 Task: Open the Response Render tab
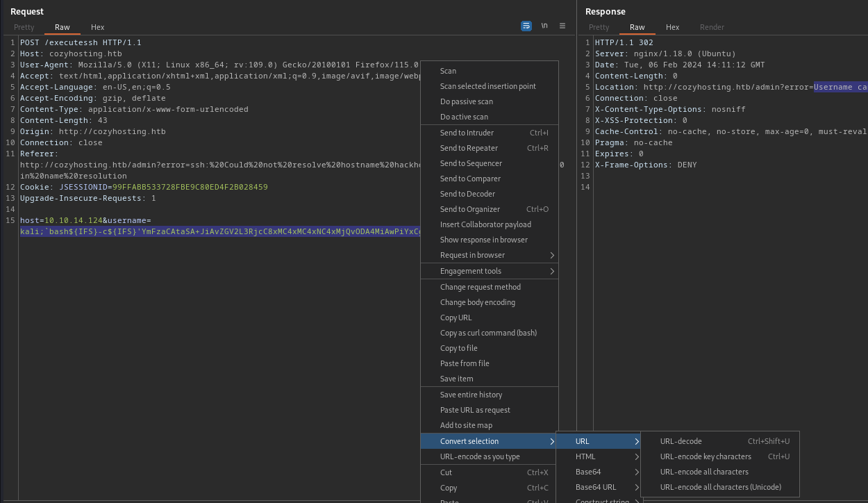click(x=712, y=27)
